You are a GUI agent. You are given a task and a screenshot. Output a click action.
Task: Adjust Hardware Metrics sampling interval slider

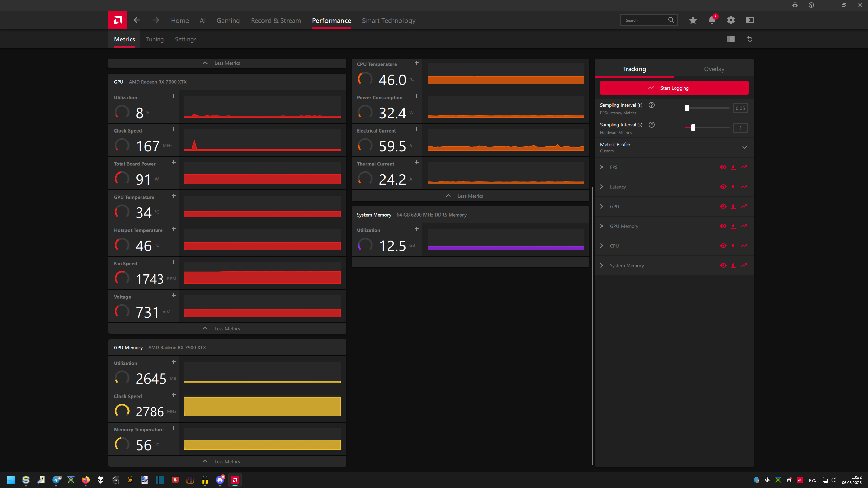click(693, 128)
